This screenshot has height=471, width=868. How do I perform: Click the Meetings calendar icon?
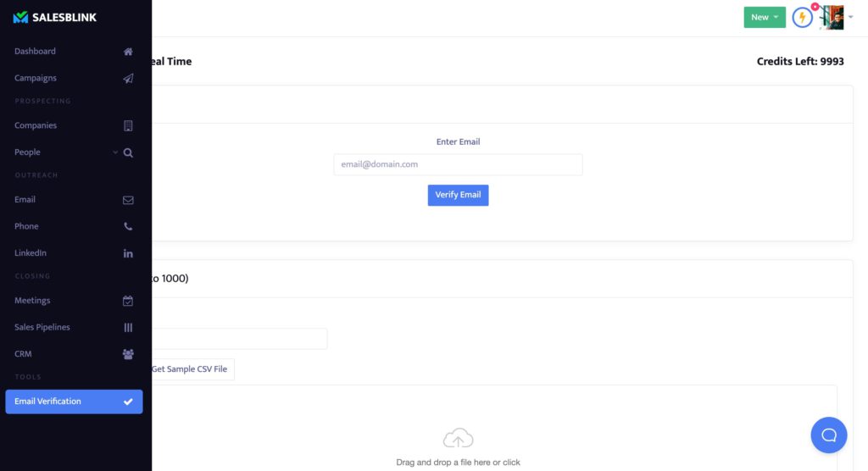tap(128, 301)
